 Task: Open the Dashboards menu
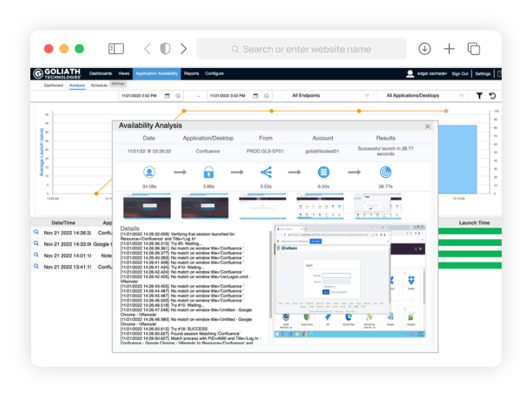100,73
